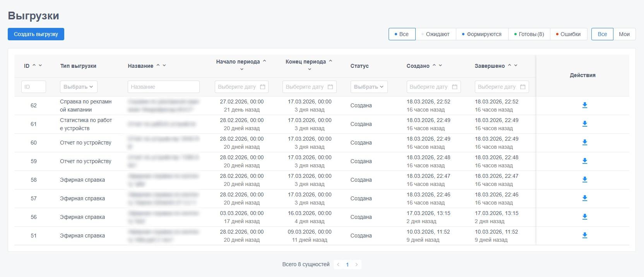Go to previous page arrow
This screenshot has width=644, height=277.
tap(338, 265)
